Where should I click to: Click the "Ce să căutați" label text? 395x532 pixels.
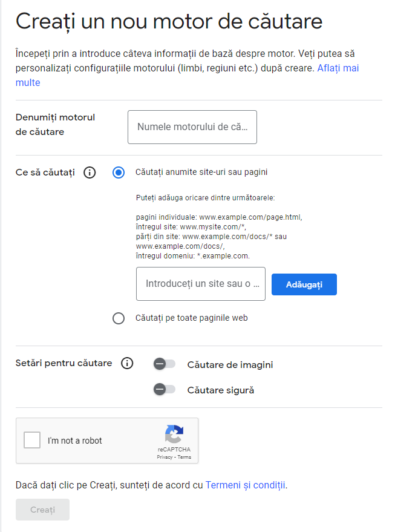click(x=45, y=172)
